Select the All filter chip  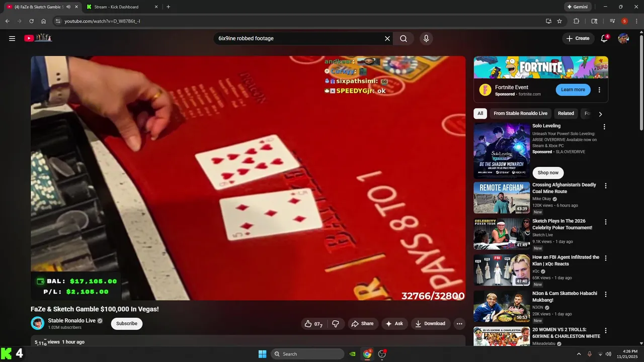point(480,114)
